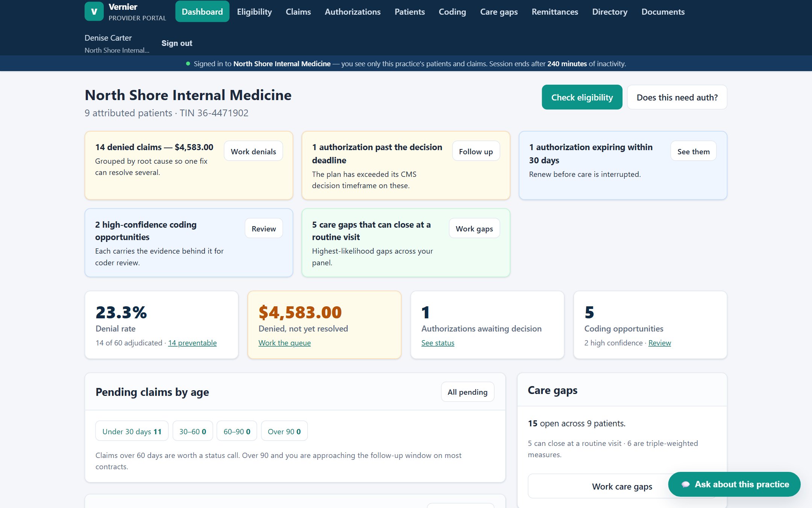Click the North Shore Internal Medicine heading

188,95
